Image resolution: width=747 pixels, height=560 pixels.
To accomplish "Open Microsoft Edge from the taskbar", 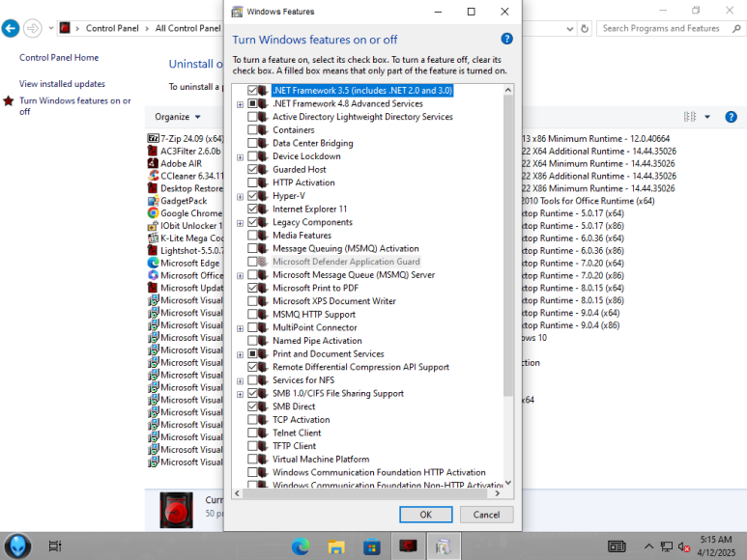I will pyautogui.click(x=301, y=546).
